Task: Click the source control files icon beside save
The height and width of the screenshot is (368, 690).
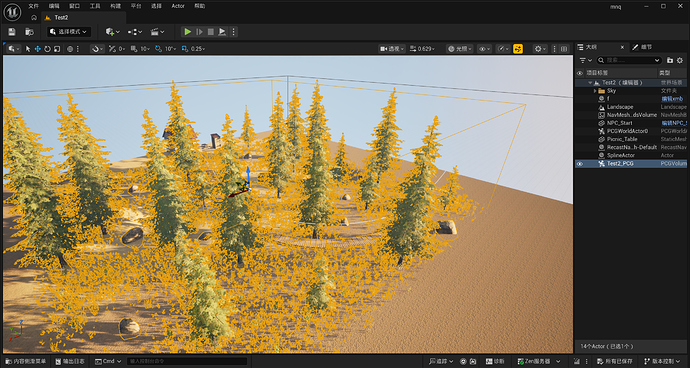Action: [x=29, y=32]
